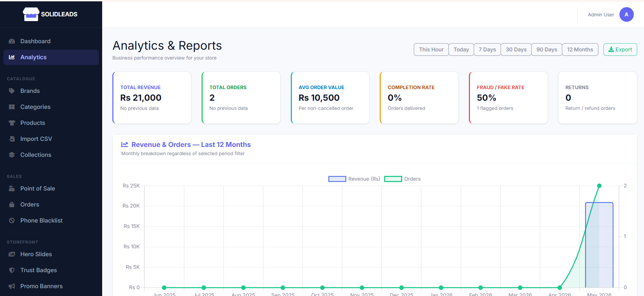Click the chart-line icon beside Revenue & Orders heading

click(x=125, y=145)
